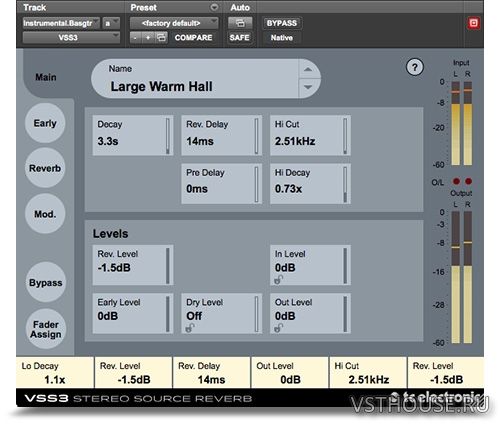Image resolution: width=500 pixels, height=427 pixels.
Task: Click the automation enable icon under Auto
Action: click(240, 23)
